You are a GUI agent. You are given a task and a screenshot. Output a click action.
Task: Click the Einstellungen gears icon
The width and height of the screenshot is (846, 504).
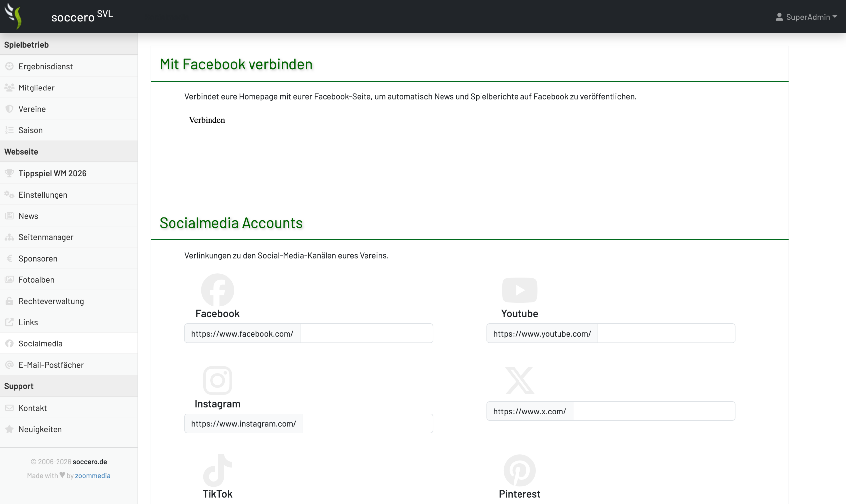coord(9,195)
